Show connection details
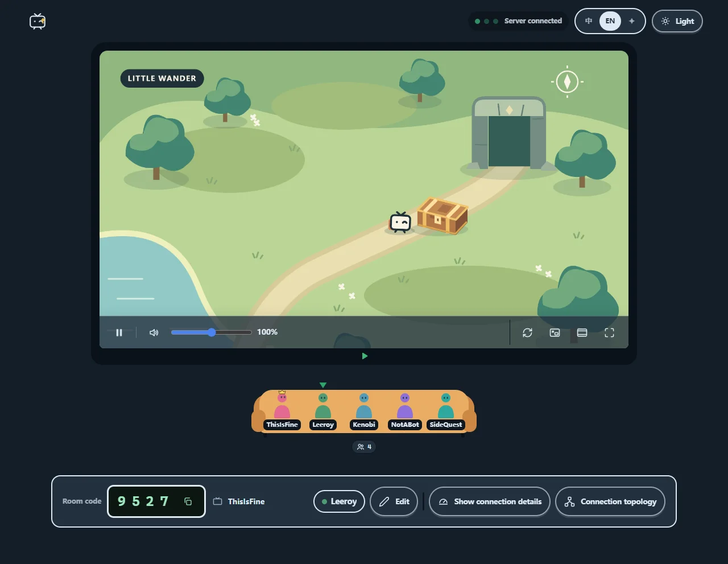Screen dimensions: 728x564 pyautogui.click(x=490, y=501)
